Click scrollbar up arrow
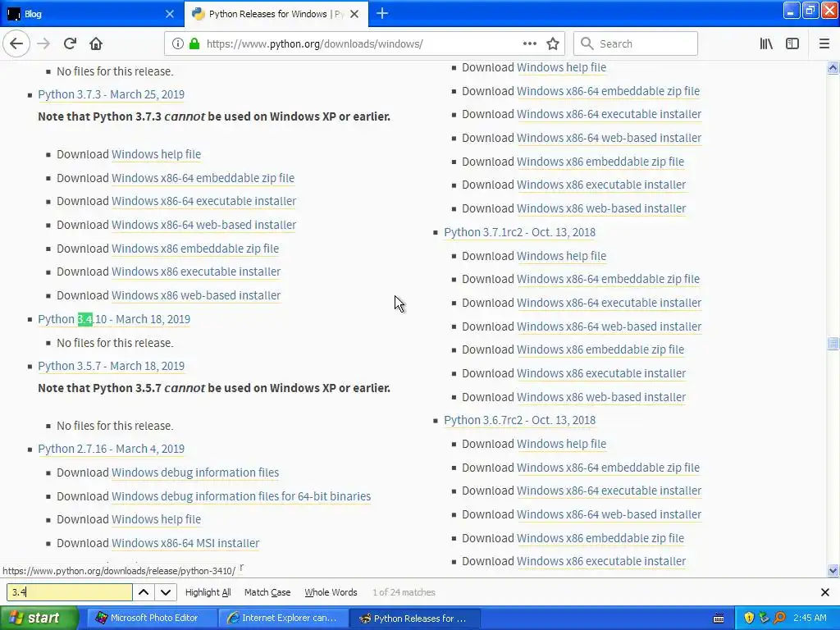 point(833,67)
